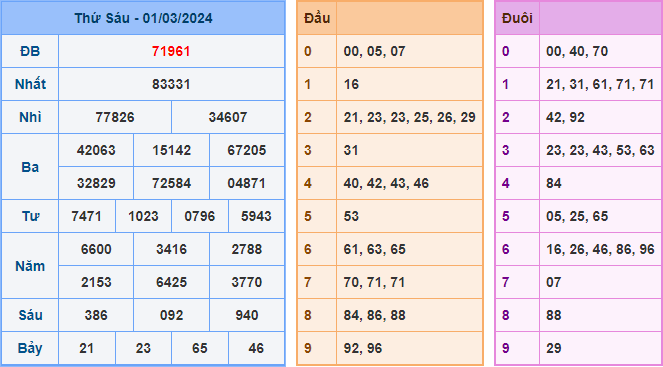Select the Đầu cell containing only 16
Image resolution: width=663 pixels, height=367 pixels.
tap(409, 84)
